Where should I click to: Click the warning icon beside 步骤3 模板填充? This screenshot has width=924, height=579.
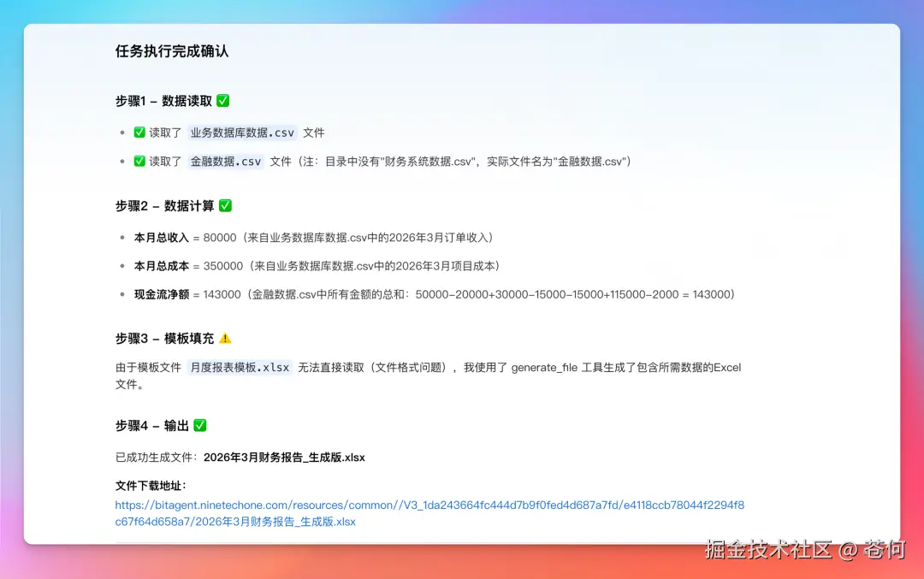[225, 338]
